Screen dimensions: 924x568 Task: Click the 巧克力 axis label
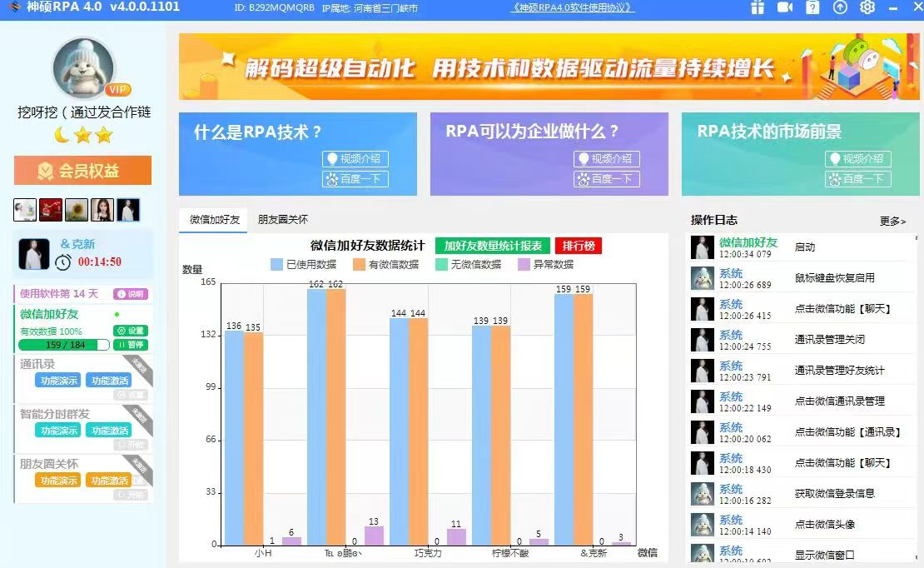pyautogui.click(x=428, y=553)
